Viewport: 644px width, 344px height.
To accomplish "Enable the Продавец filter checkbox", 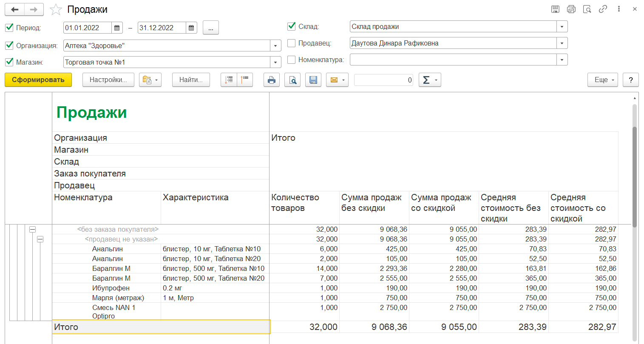I will 292,43.
